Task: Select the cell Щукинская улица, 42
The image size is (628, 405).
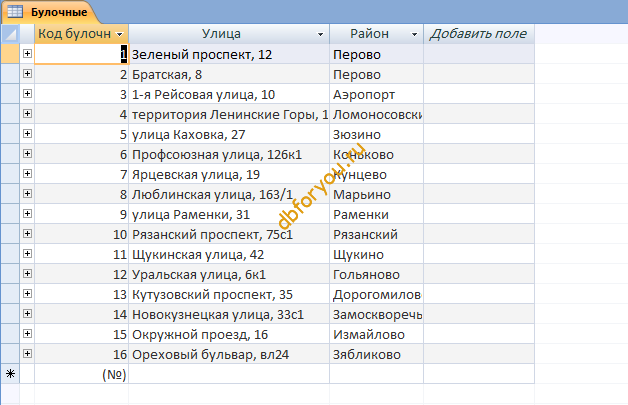Action: (229, 254)
